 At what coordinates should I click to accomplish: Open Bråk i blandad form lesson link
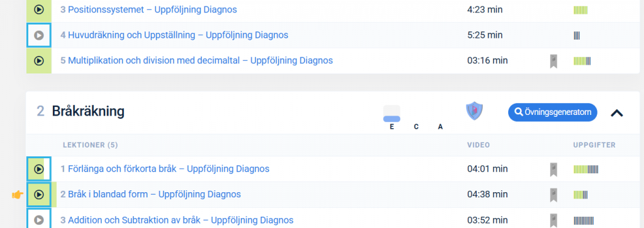tap(151, 194)
